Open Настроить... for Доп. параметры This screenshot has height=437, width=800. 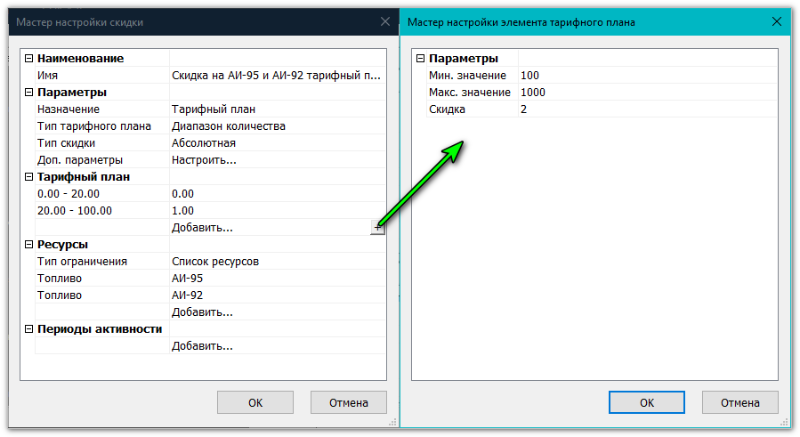click(204, 160)
